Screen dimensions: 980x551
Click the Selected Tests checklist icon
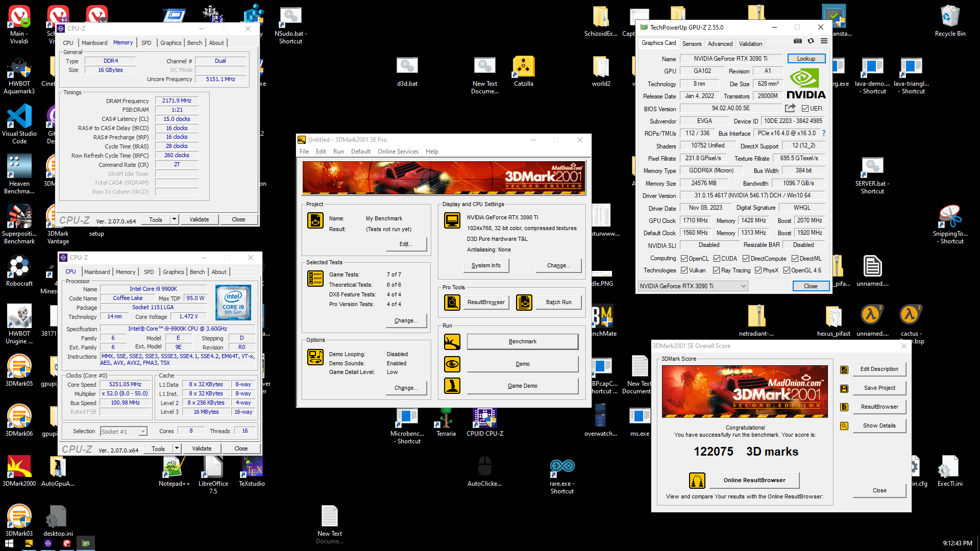(315, 279)
